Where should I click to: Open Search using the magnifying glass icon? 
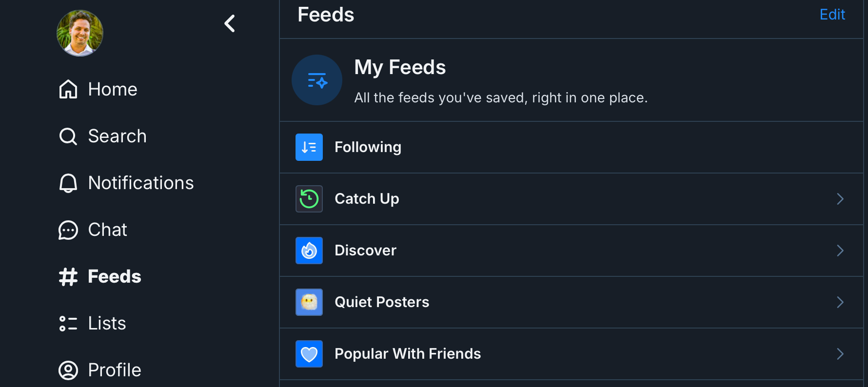(68, 136)
